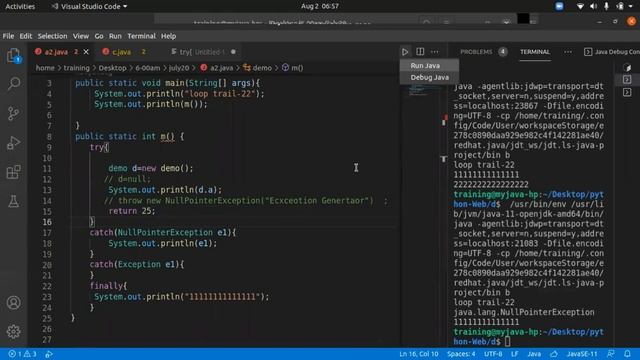Choose Debug Java from the dropdown
Image resolution: width=640 pixels, height=360 pixels.
point(429,77)
